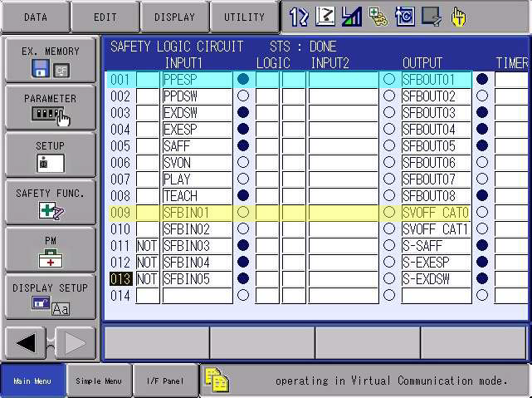Click the empty NOT cell in row 014

click(x=148, y=296)
